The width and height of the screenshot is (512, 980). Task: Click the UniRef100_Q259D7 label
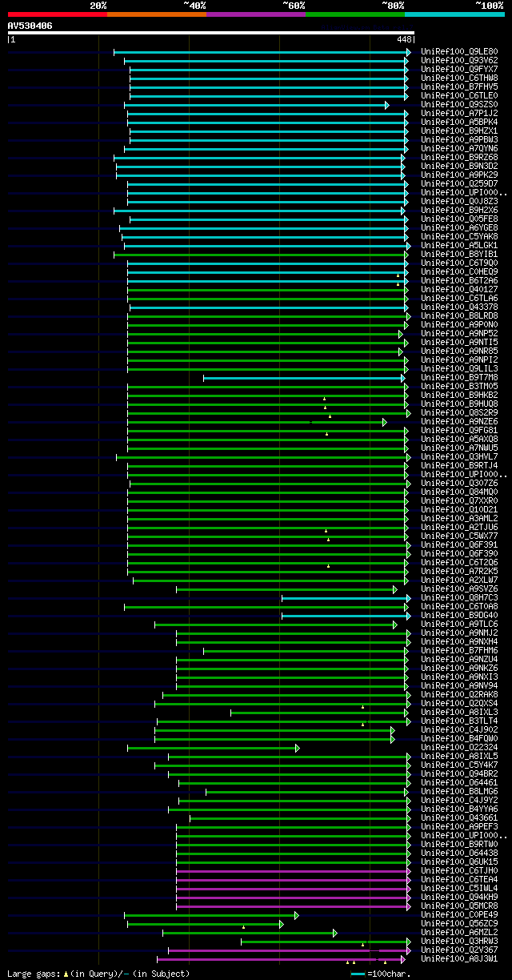[x=459, y=184]
